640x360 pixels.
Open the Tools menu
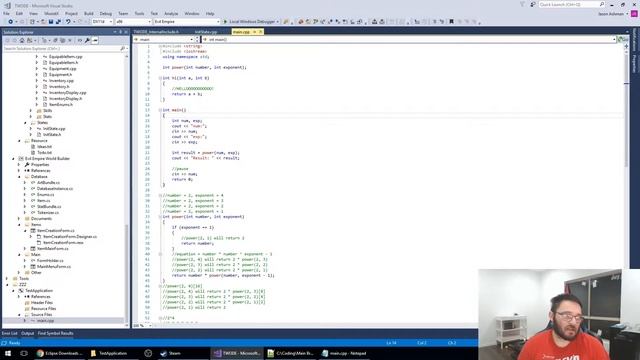coord(139,13)
